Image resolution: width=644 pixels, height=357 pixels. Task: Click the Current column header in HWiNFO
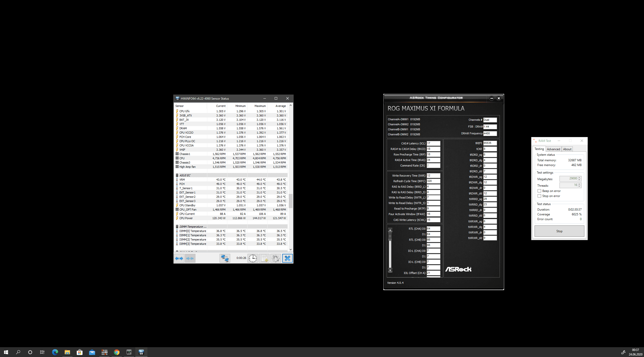217,106
